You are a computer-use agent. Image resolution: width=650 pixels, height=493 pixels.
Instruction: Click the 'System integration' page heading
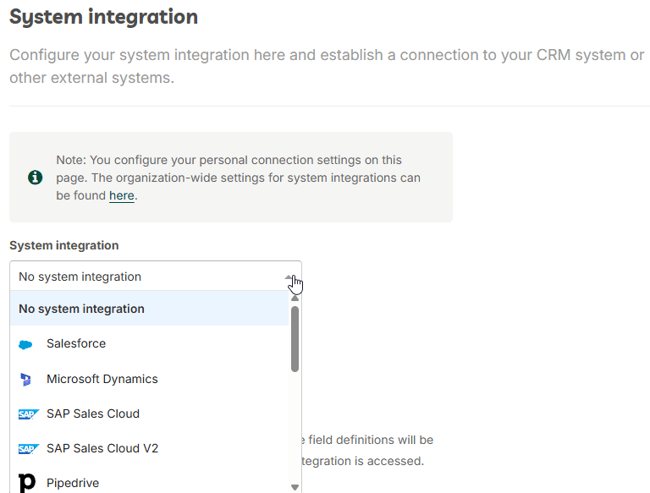[104, 17]
